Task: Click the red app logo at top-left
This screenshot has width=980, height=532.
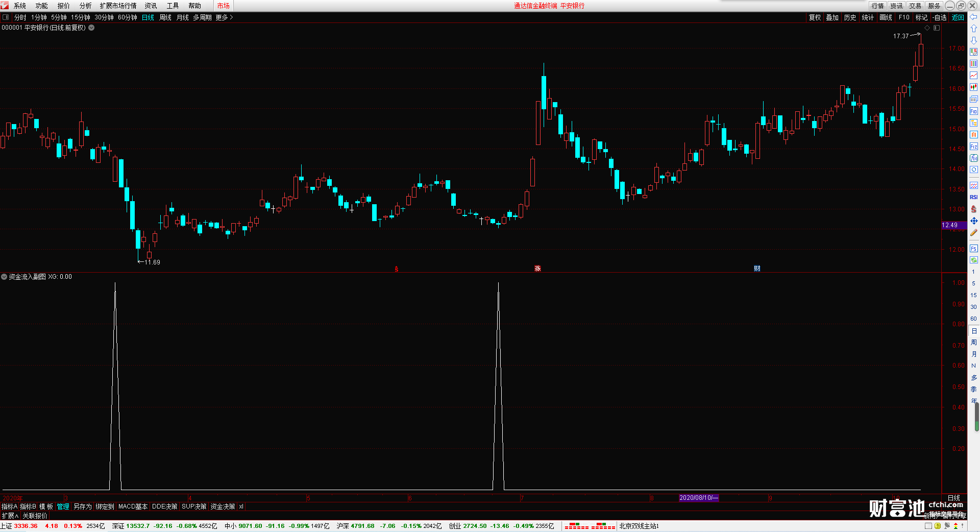Action: [x=5, y=5]
